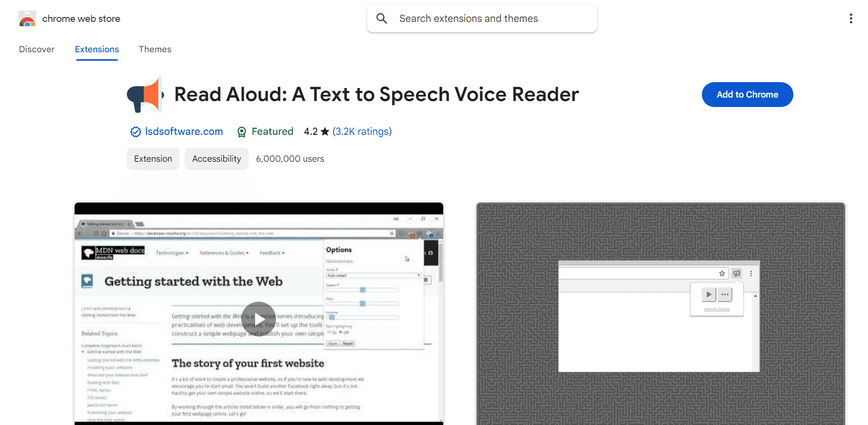Click the Featured ribbon badge icon
The image size is (868, 425).
242,132
